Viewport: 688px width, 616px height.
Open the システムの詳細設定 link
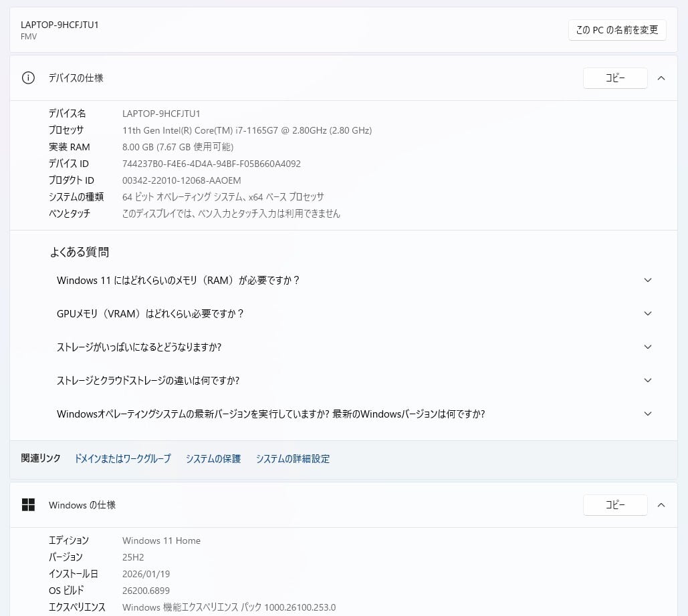point(292,459)
